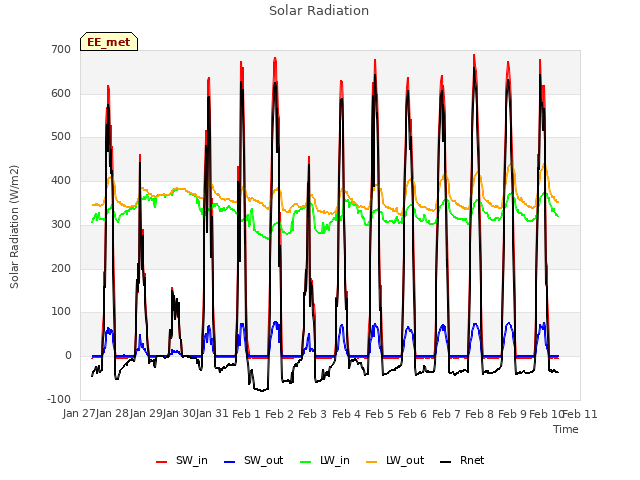Image resolution: width=640 pixels, height=480 pixels.
Task: Click the black Rnet legend color marker
Action: point(446,462)
